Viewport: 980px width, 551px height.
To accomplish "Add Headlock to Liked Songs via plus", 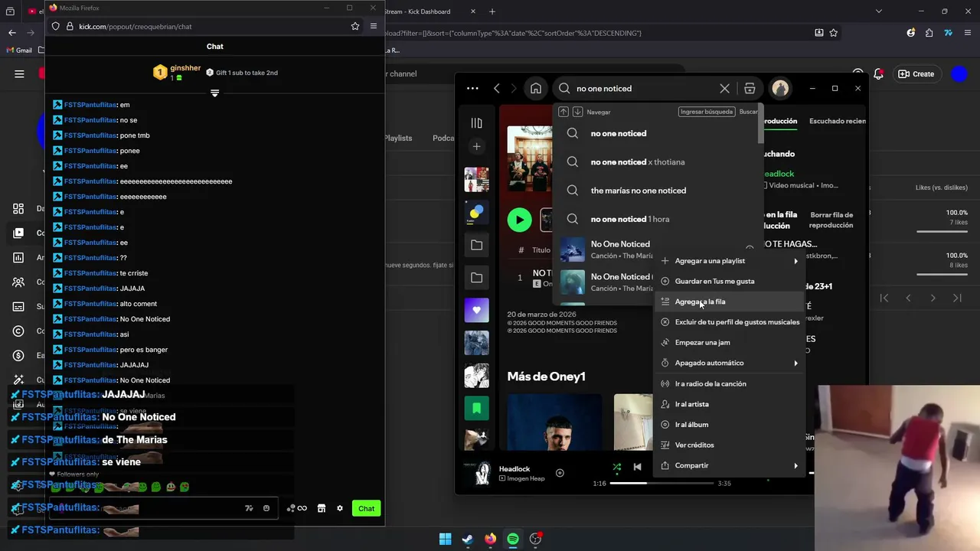I will pyautogui.click(x=560, y=473).
